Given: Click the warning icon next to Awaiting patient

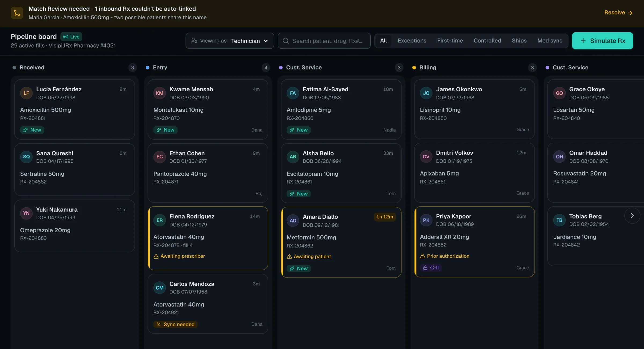Looking at the screenshot, I should (x=289, y=257).
